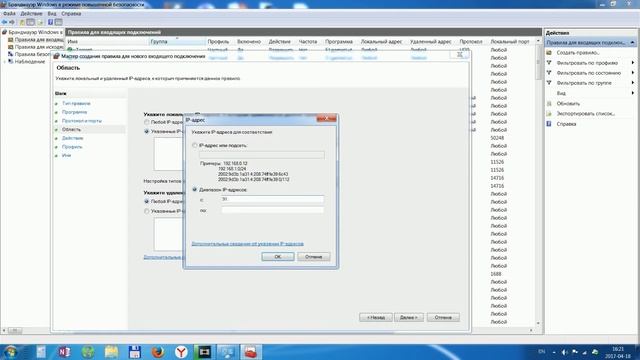Click the Forward arrow in the toolbar
The width and height of the screenshot is (640, 360).
coord(12,22)
